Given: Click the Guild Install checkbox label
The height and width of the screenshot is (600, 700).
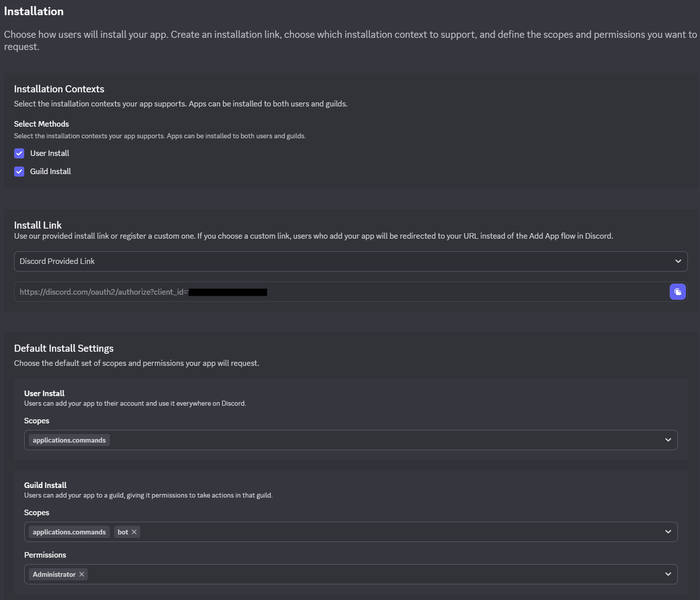Looking at the screenshot, I should [50, 172].
